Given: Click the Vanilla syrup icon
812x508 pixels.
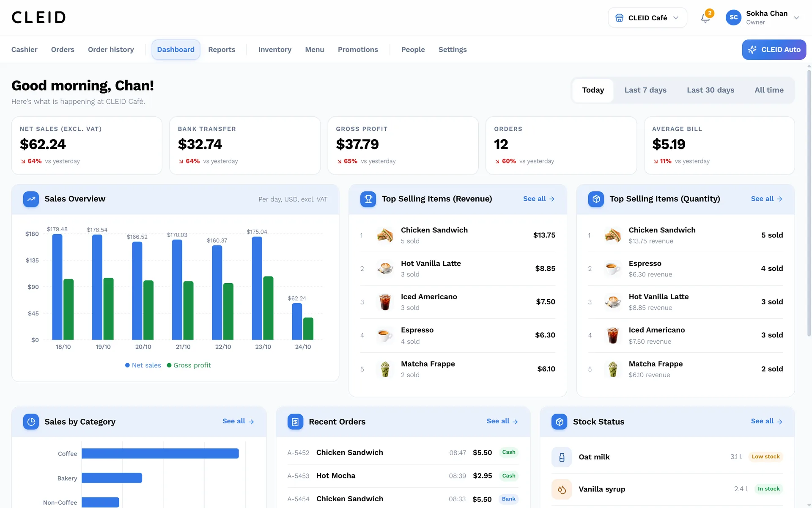Looking at the screenshot, I should point(562,489).
